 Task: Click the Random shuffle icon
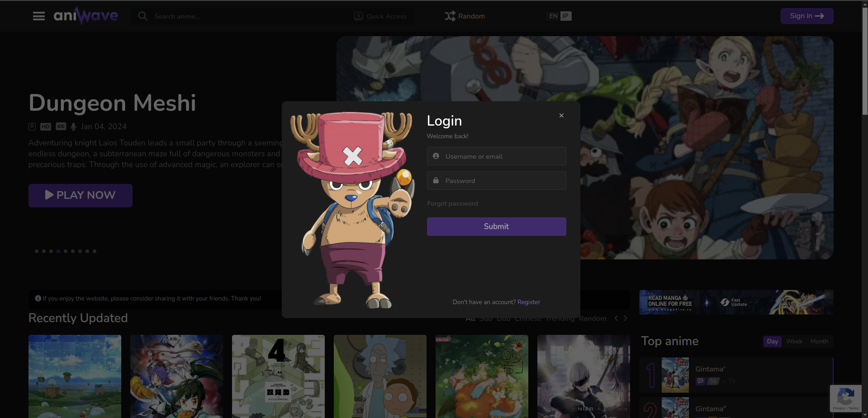[450, 16]
